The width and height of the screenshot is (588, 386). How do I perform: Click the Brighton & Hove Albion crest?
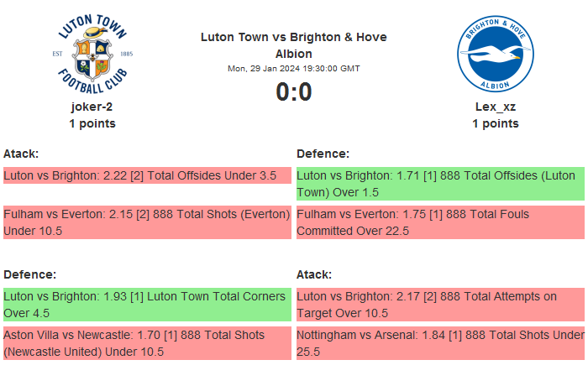(496, 54)
